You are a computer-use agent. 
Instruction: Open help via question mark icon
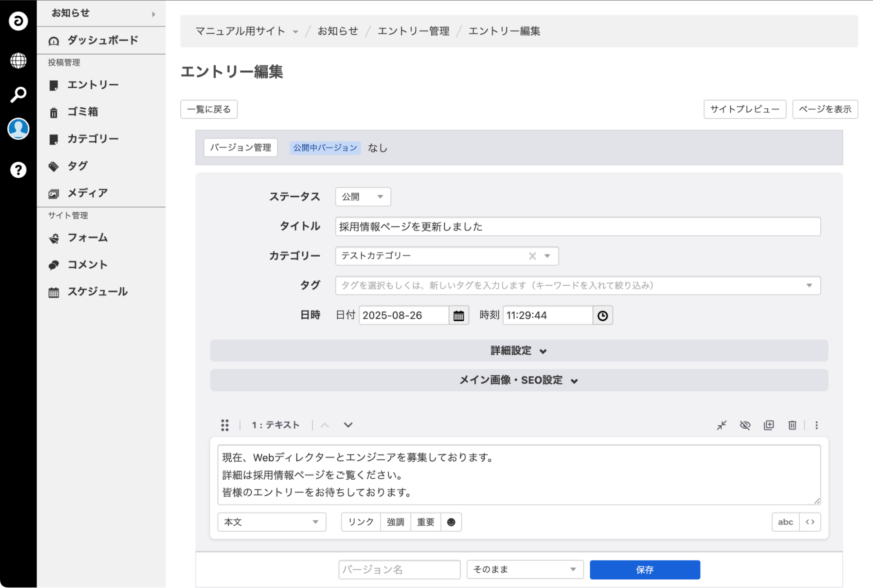[x=18, y=170]
